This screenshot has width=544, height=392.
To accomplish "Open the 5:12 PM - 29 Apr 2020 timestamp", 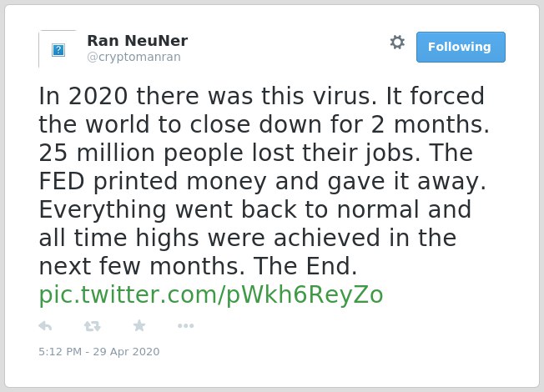I will pos(99,352).
